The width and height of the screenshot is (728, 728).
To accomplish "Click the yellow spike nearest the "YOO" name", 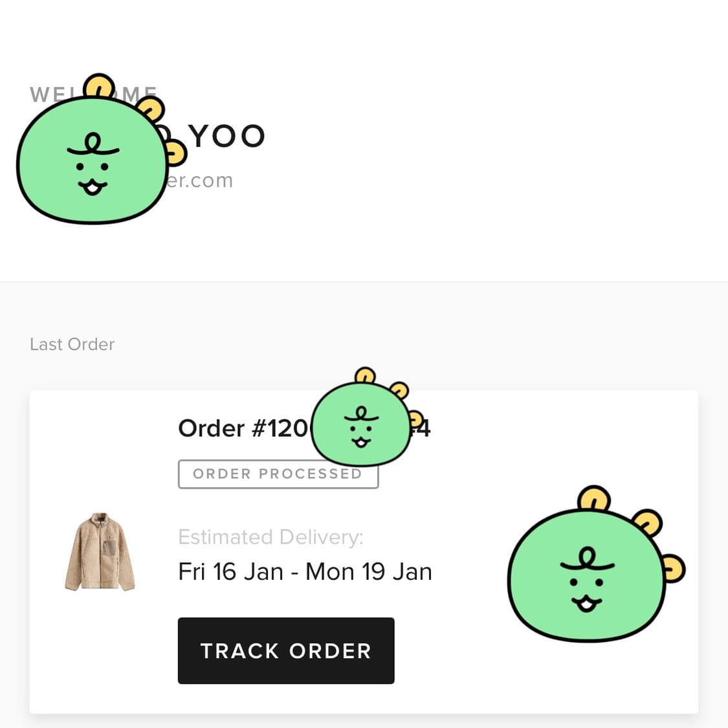I will [x=175, y=153].
